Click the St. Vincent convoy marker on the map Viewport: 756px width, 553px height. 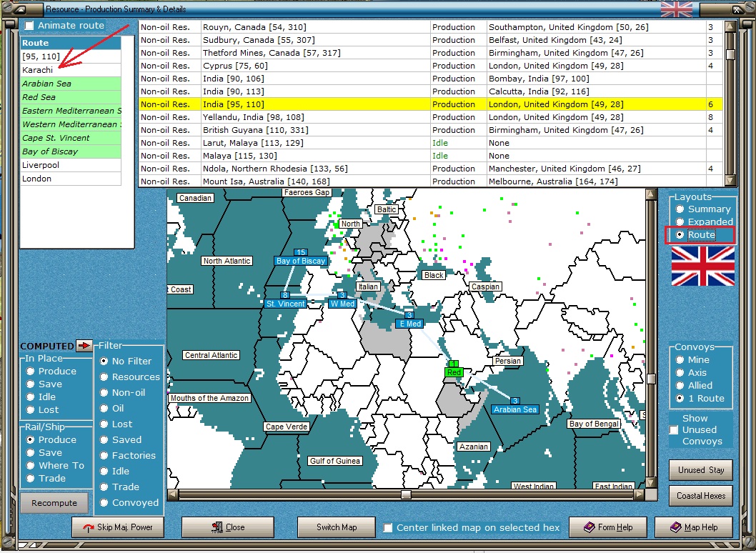(285, 304)
